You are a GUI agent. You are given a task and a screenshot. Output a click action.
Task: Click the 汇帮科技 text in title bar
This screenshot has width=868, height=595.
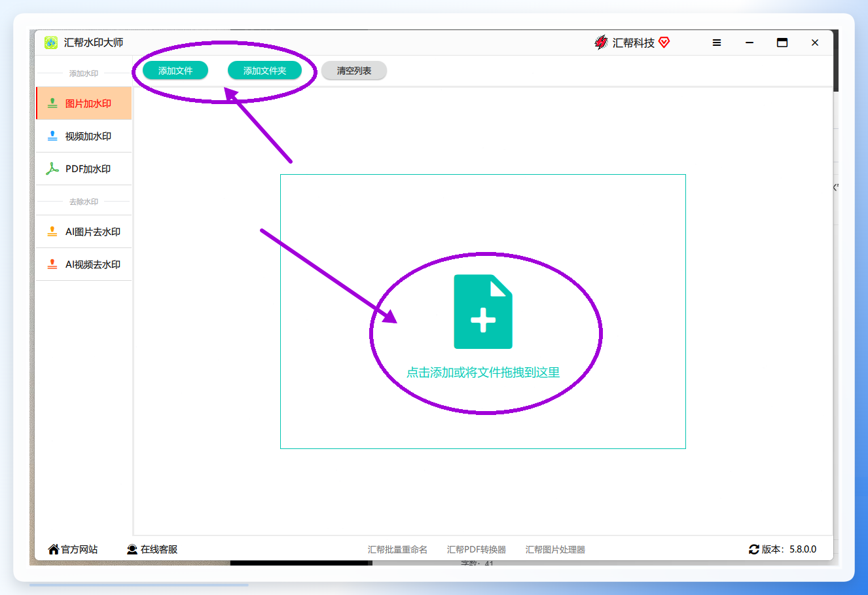tap(634, 43)
